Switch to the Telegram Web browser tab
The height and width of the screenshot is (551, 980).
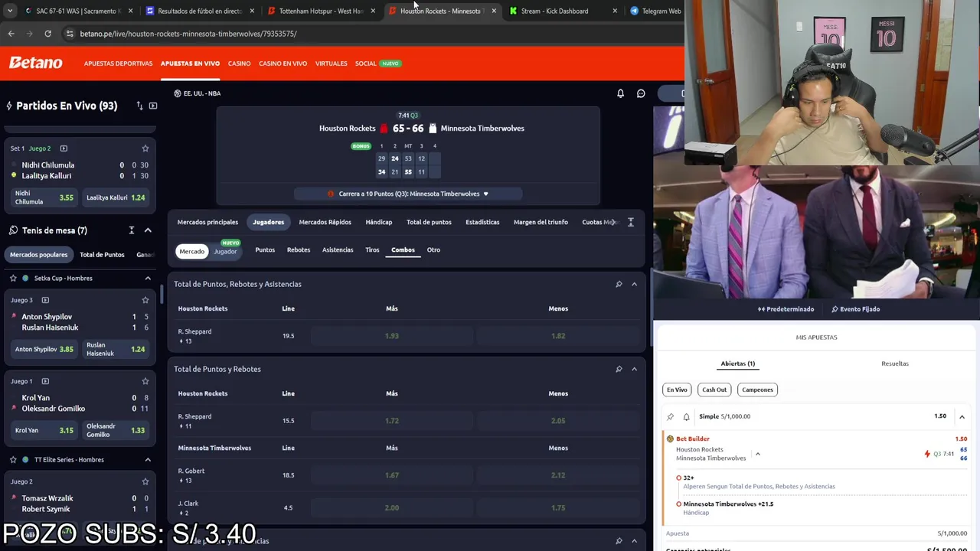(655, 11)
